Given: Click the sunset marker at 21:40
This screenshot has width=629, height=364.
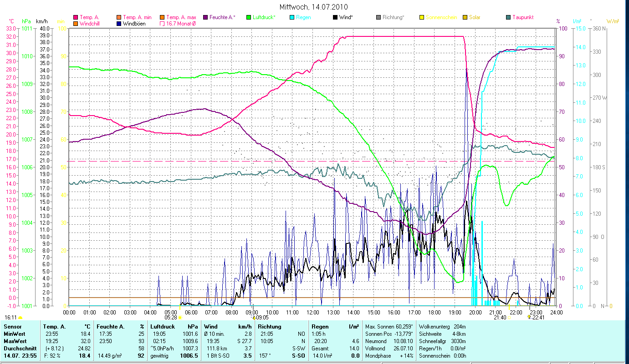Looking at the screenshot, I should pyautogui.click(x=509, y=318).
